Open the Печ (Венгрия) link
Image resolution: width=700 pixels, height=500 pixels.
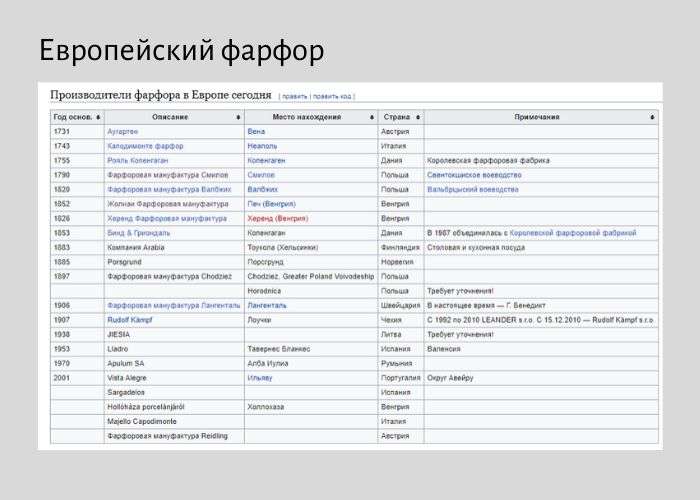(271, 204)
